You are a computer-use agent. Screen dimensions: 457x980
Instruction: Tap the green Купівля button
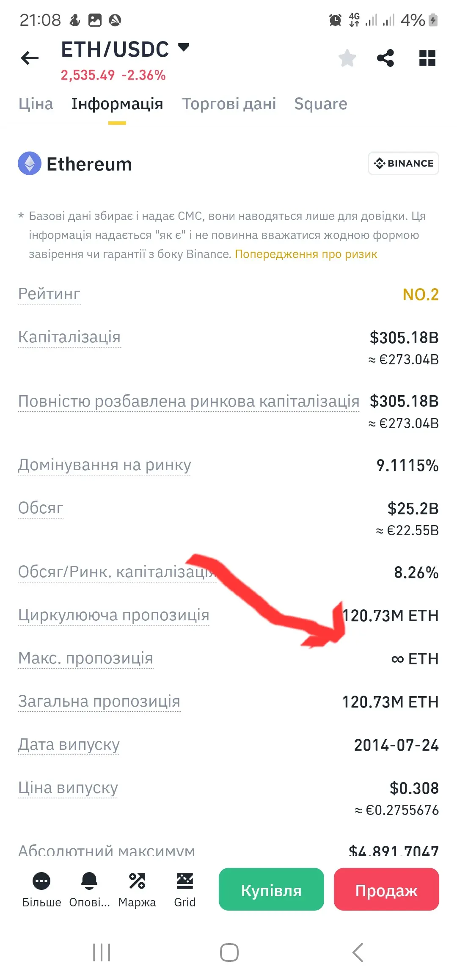(x=271, y=889)
